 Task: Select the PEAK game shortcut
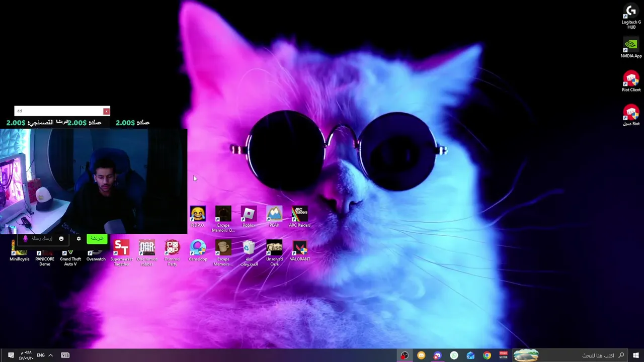pos(274,217)
